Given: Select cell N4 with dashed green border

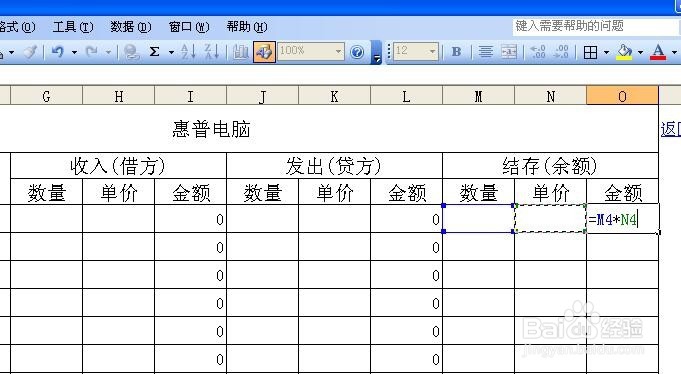Looking at the screenshot, I should (x=550, y=219).
